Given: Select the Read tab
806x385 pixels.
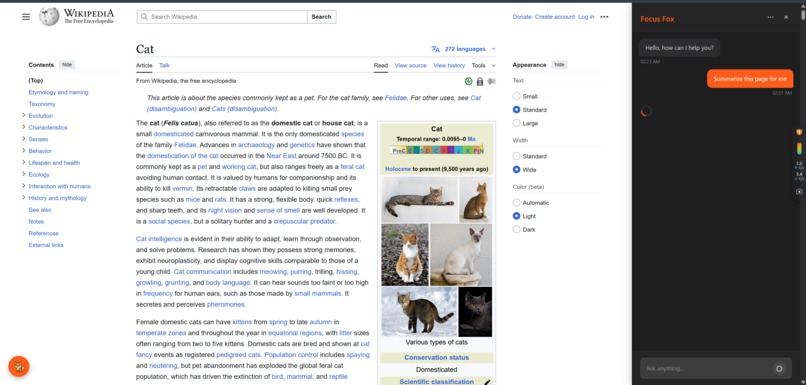Looking at the screenshot, I should tap(380, 65).
